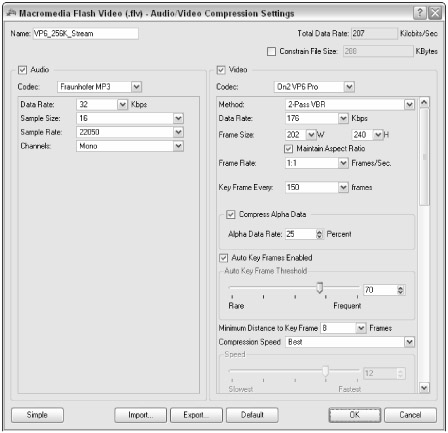The width and height of the screenshot is (448, 433).
Task: Open the Key Frame Every 150 dropdown
Action: [x=343, y=187]
